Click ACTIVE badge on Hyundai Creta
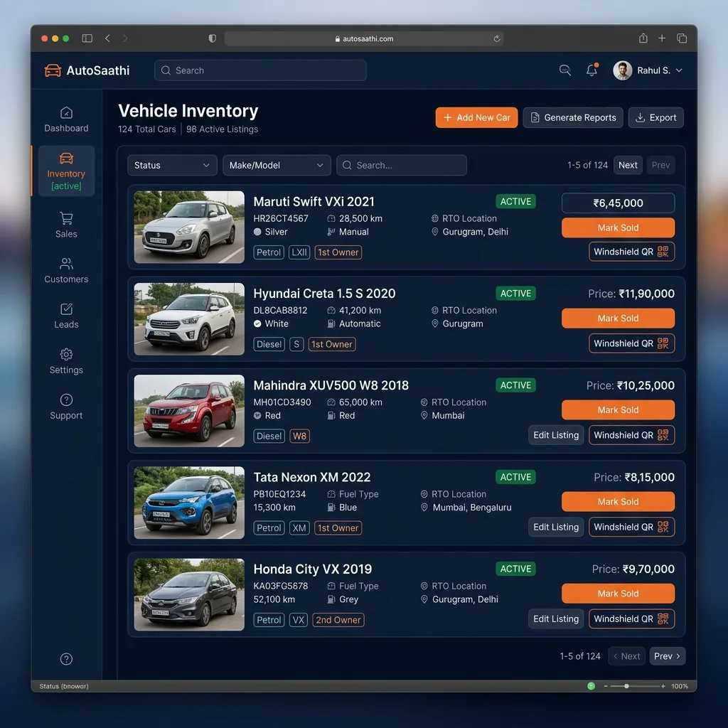 [x=515, y=294]
